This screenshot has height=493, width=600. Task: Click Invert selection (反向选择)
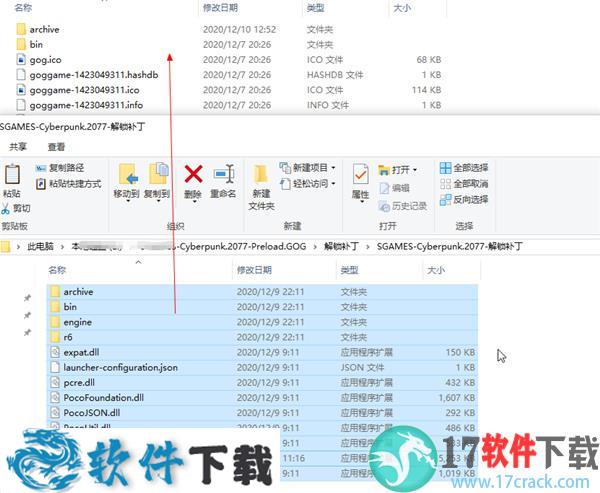coord(464,199)
